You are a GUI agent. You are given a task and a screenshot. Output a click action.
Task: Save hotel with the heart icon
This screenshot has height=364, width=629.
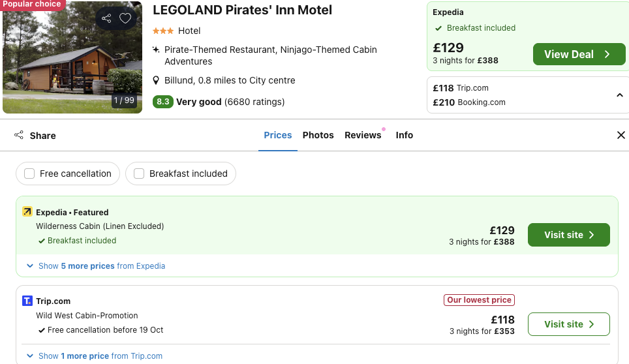click(125, 18)
